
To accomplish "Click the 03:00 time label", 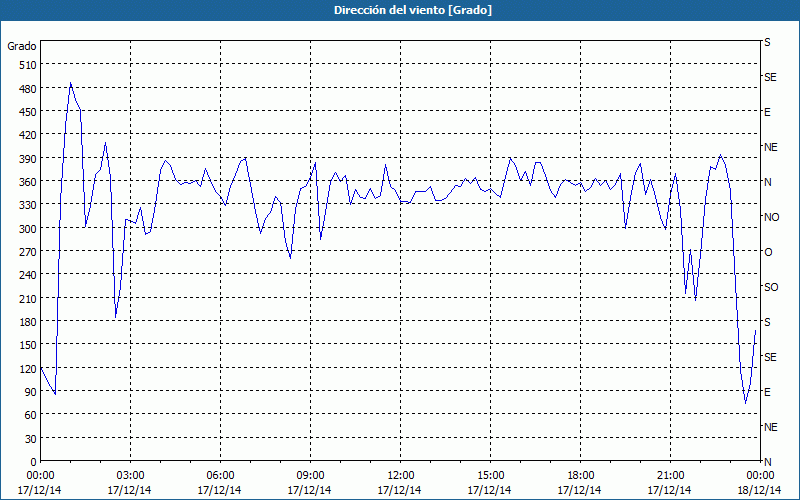I will click(130, 476).
